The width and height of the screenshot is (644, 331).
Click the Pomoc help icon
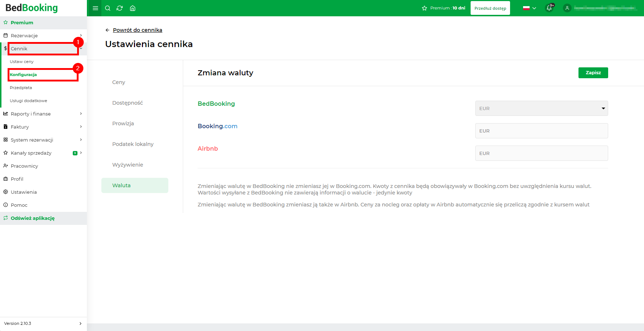coord(5,205)
